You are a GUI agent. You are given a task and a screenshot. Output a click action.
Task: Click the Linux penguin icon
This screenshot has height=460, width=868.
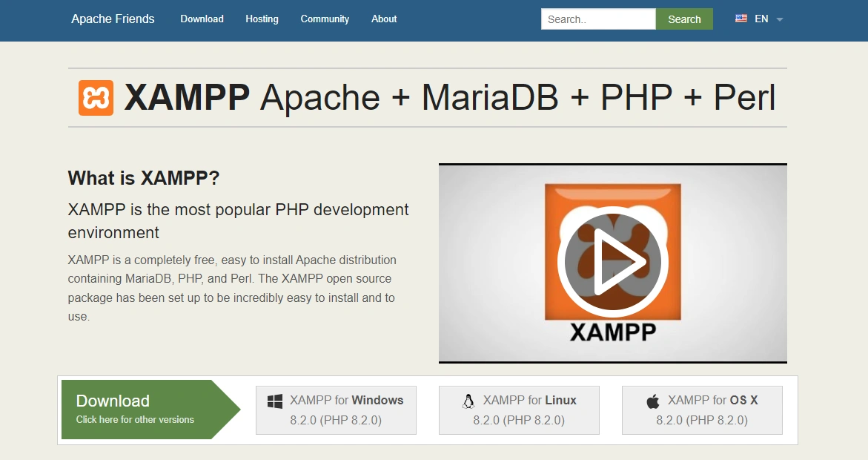[x=468, y=401]
